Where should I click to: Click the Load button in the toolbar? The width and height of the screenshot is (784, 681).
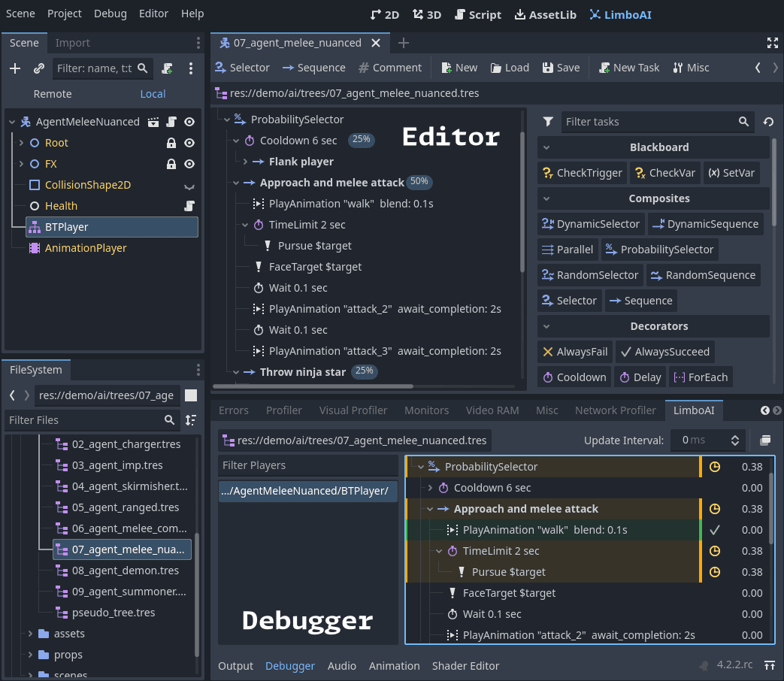coord(509,67)
